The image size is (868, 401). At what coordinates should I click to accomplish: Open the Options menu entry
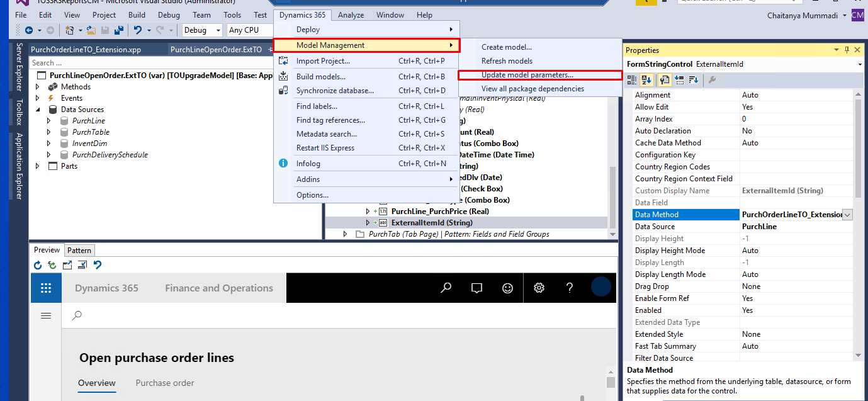click(x=312, y=195)
